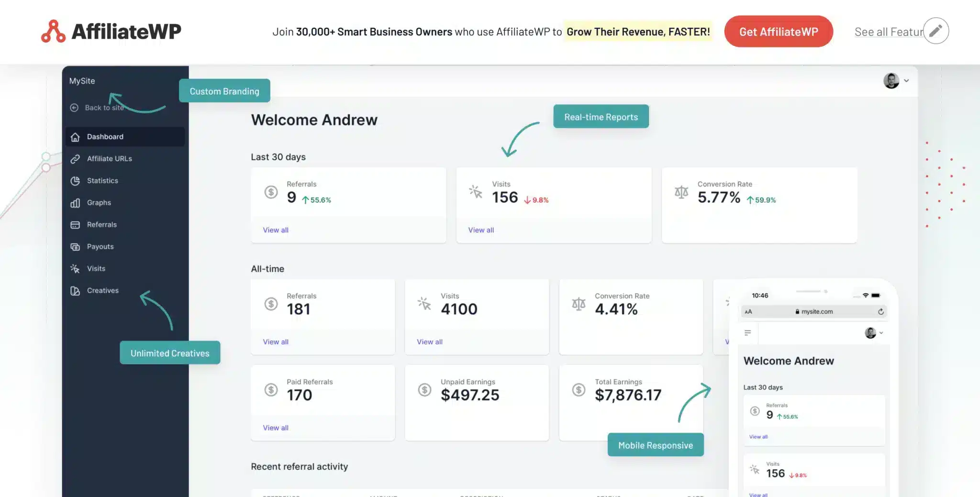Click the 55.6% referrals increase indicator

[x=316, y=200]
